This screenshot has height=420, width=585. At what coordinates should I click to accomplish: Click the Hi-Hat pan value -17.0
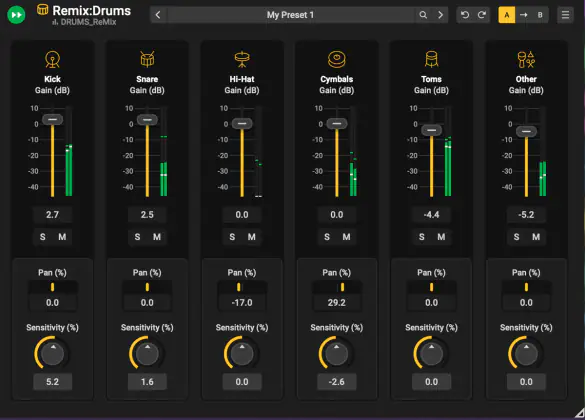[242, 303]
